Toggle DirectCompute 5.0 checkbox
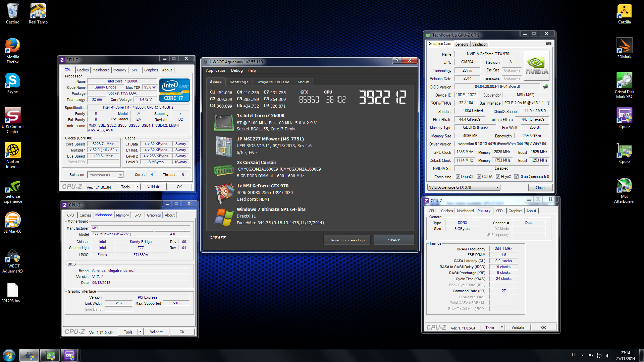 click(516, 177)
